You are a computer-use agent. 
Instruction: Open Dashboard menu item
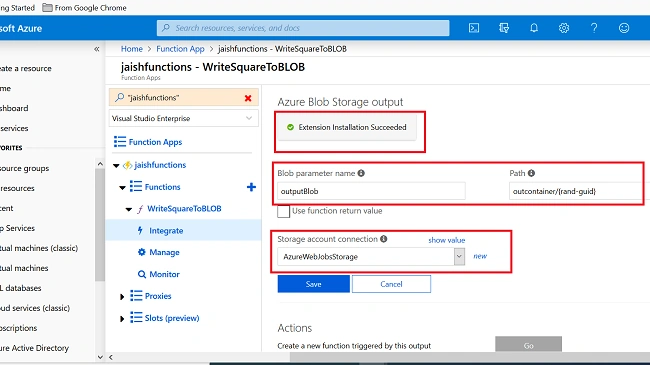point(14,108)
